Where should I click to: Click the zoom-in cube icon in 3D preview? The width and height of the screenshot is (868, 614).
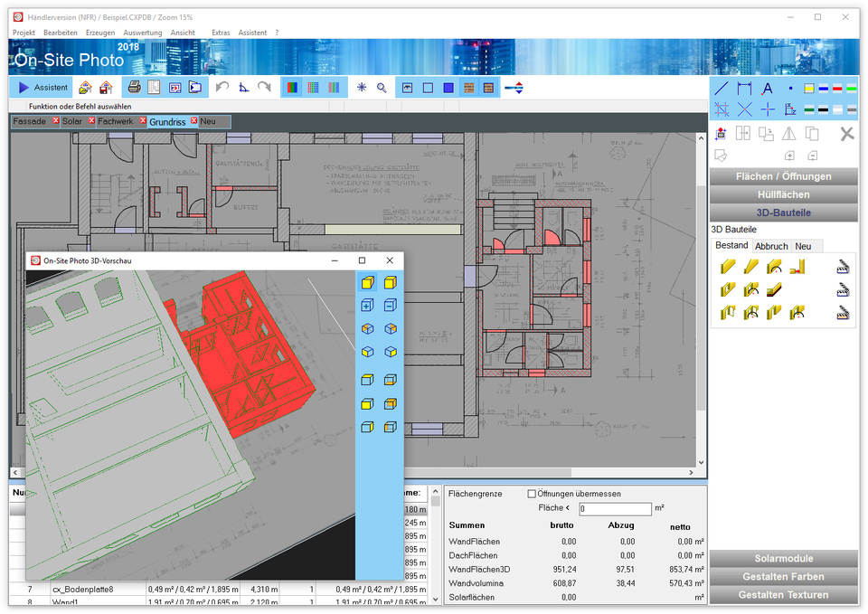point(367,306)
